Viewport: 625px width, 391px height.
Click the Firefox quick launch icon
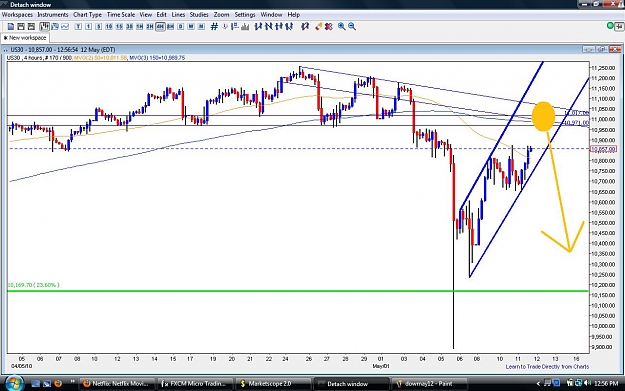58,384
